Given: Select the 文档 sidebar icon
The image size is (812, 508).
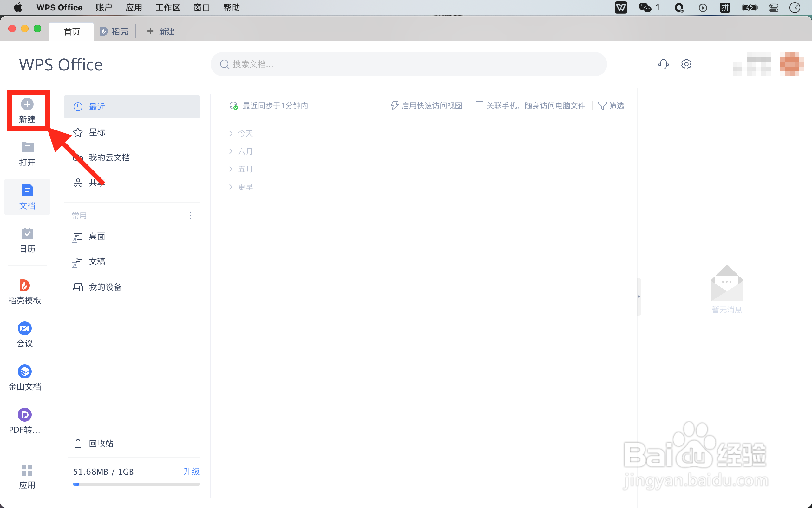Looking at the screenshot, I should coord(27,190).
